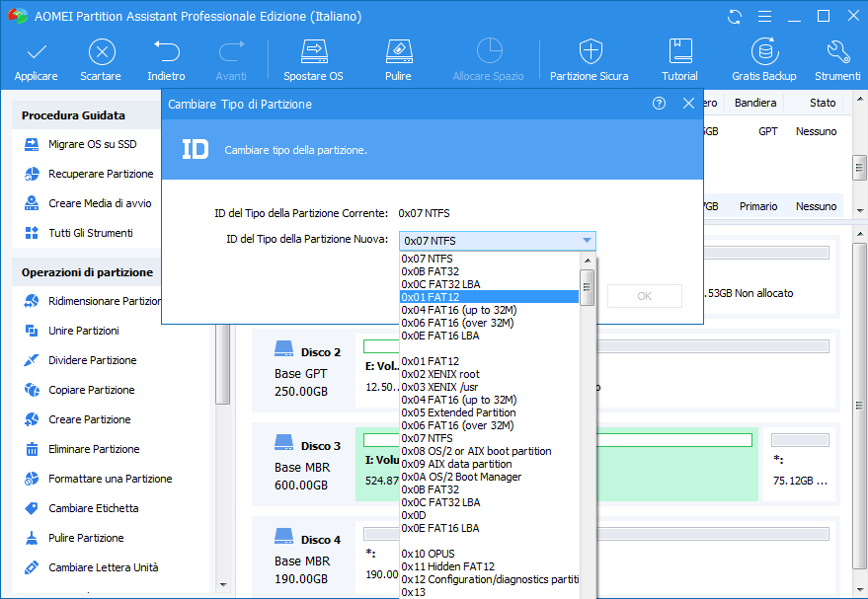Choose Dividere Partizione operation
This screenshot has width=868, height=599.
click(x=93, y=360)
